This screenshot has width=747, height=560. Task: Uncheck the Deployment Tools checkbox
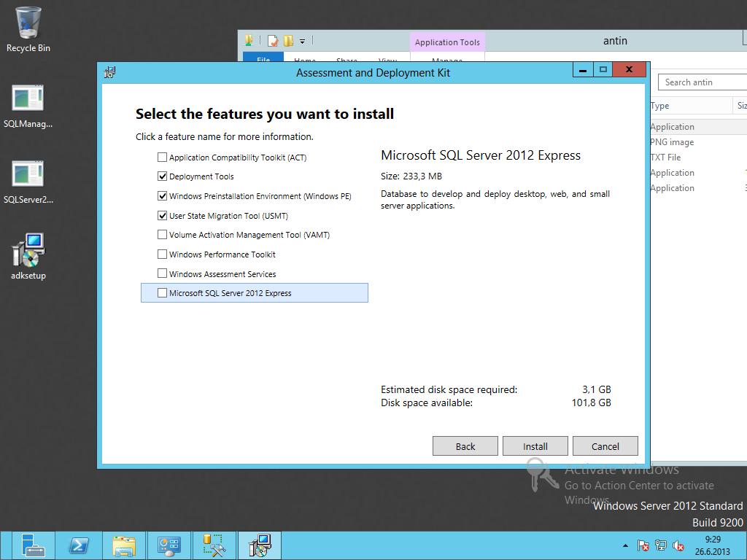[x=163, y=176]
